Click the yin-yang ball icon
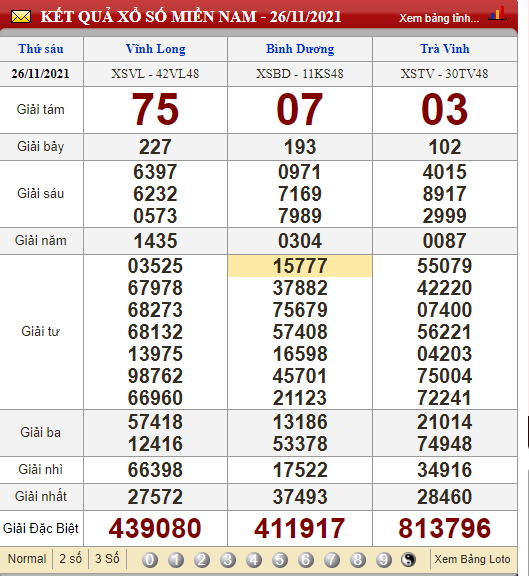 (409, 560)
